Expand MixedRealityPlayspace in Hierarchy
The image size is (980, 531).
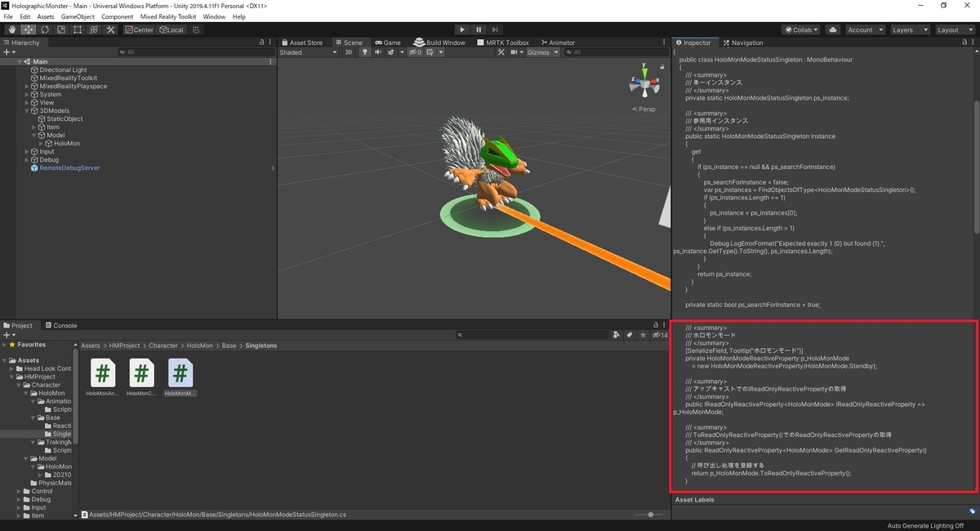pyautogui.click(x=27, y=87)
